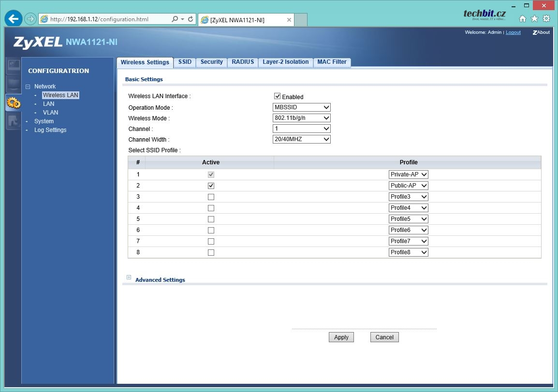
Task: Open the browser Home icon
Action: click(x=523, y=19)
